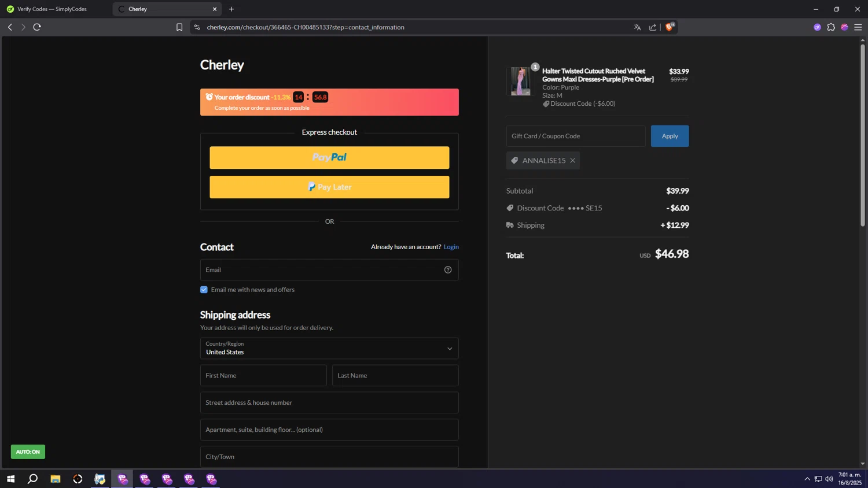Screen dimensions: 868x488
Task: Choose the PayPal Pay Later button
Action: [329, 187]
